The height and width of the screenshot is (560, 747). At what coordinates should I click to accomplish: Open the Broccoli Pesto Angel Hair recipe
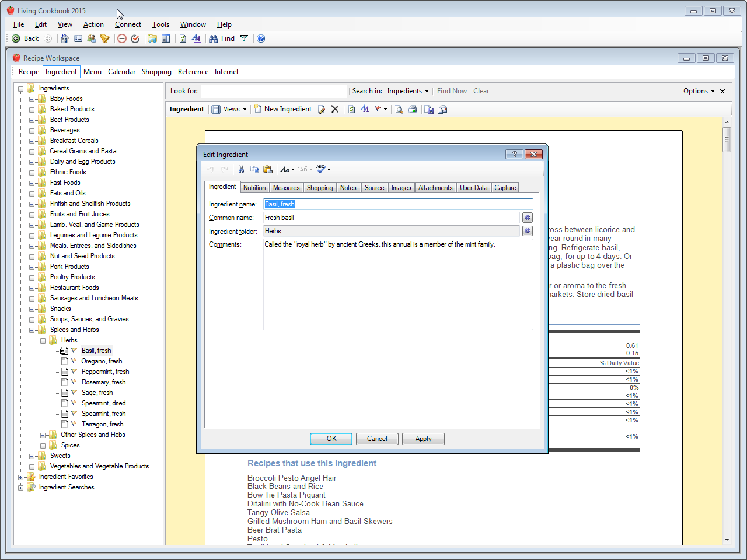click(x=292, y=478)
